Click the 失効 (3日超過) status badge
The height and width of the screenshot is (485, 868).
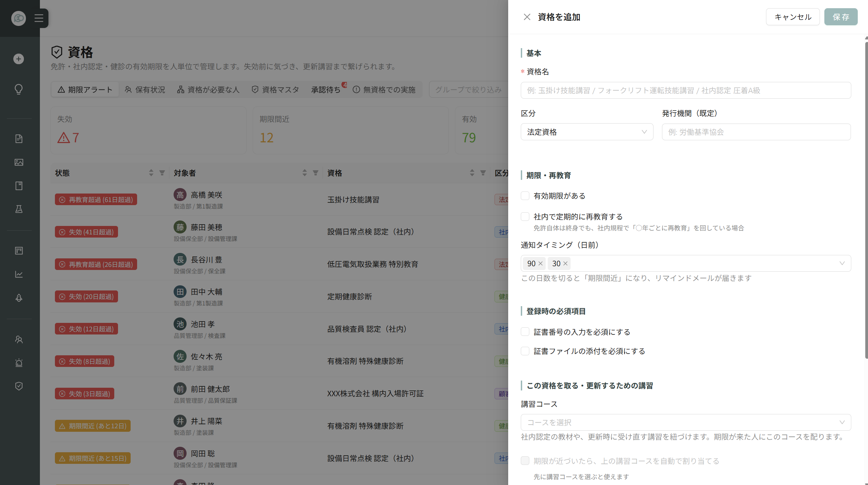85,394
